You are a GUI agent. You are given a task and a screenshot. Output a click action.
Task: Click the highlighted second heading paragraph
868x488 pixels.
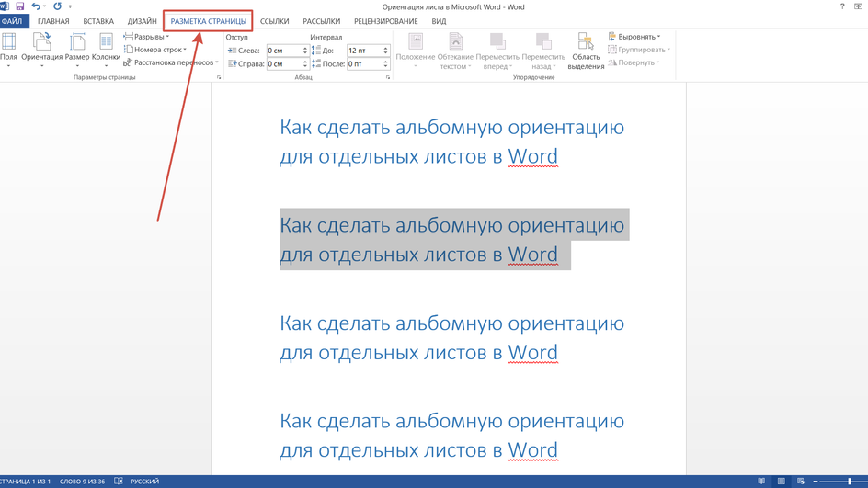click(x=454, y=239)
